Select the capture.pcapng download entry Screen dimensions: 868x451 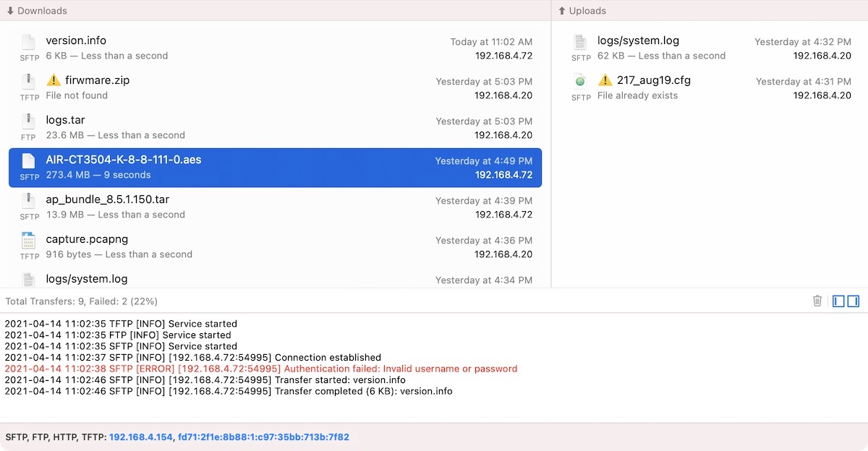coord(275,247)
